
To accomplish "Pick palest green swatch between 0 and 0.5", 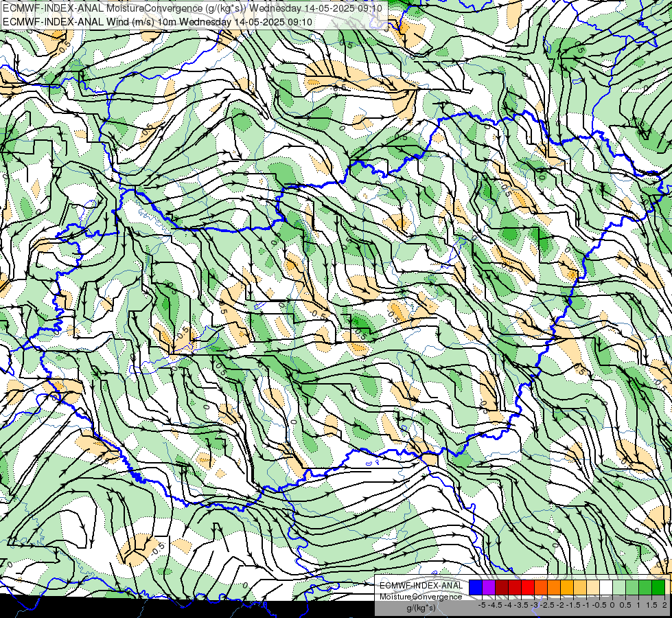I will point(619,587).
